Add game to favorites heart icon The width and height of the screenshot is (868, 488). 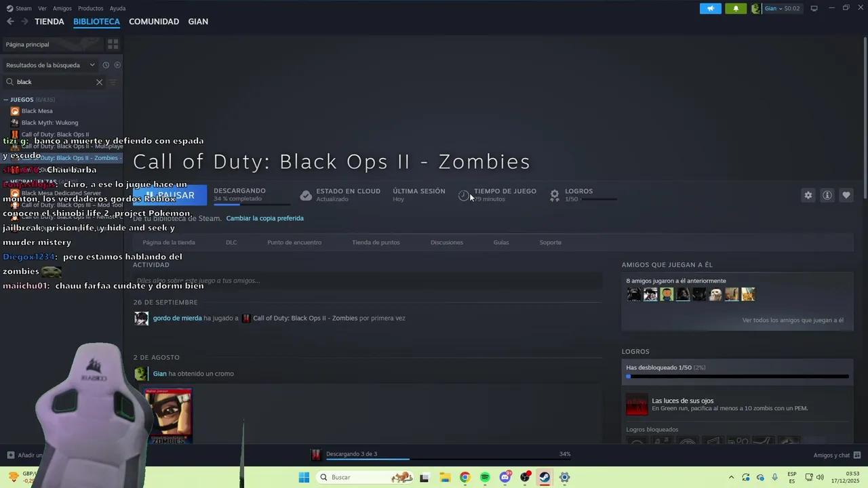[x=846, y=195]
